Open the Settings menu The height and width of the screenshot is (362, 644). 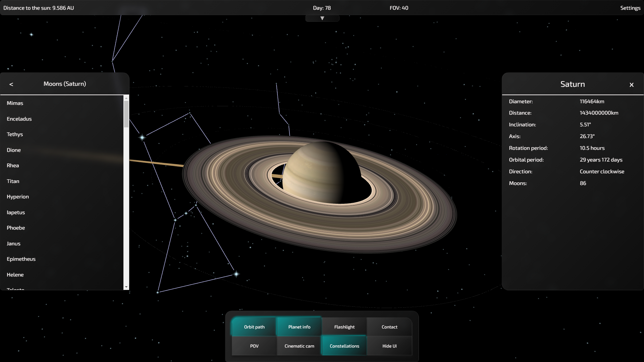pos(630,8)
